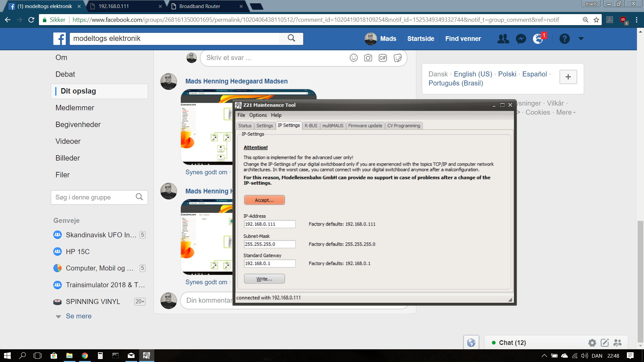Click the Write... button

264,279
